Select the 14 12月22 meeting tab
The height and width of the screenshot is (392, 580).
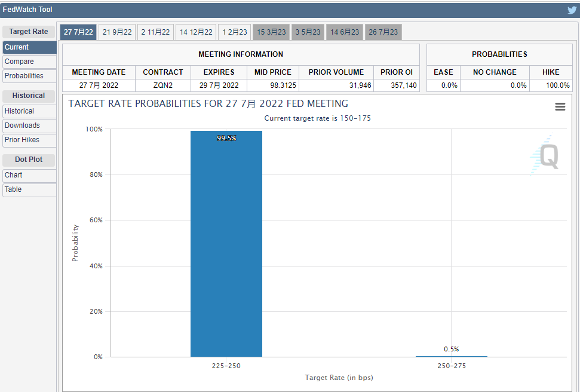[196, 32]
